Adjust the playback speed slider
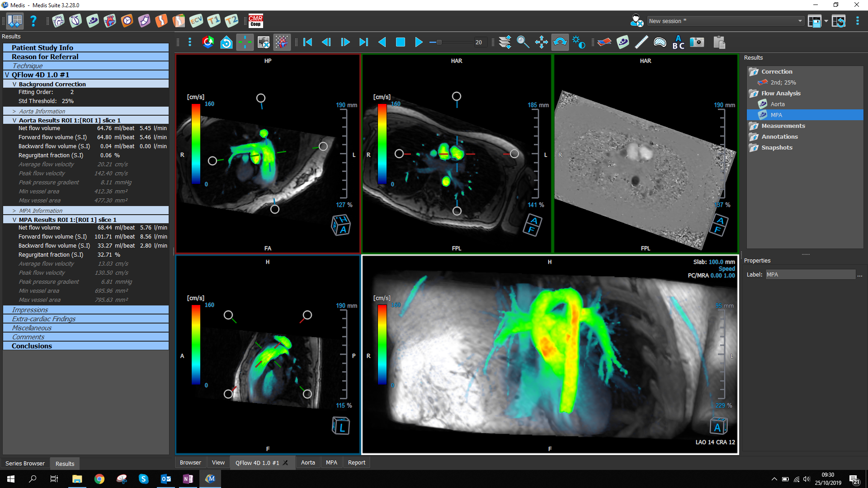The height and width of the screenshot is (488, 868). (439, 42)
